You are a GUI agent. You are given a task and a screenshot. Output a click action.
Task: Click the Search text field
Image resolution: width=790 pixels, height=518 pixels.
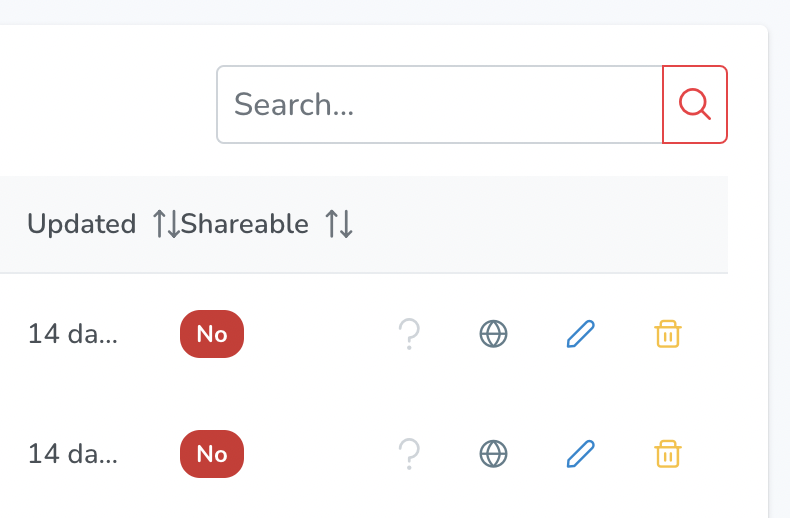[440, 104]
